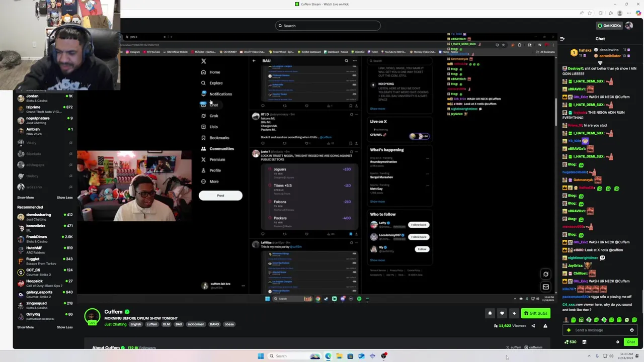Open the share icon next to viewer count
The height and width of the screenshot is (362, 644).
click(x=533, y=326)
